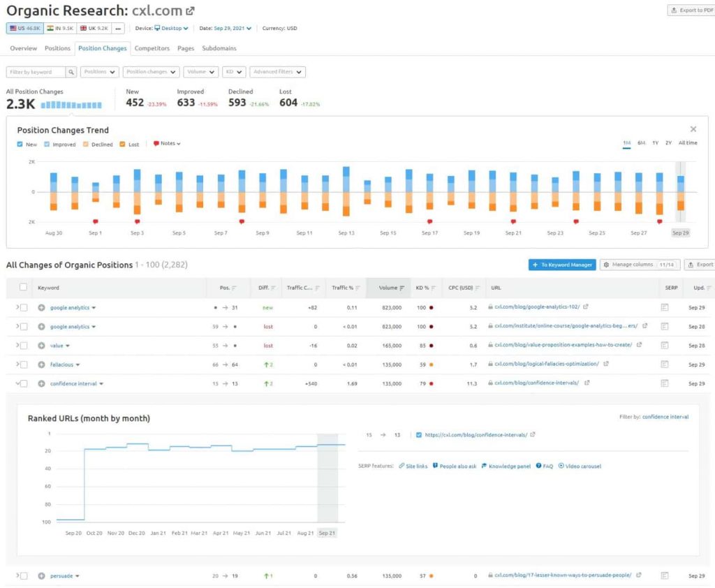Select the fallacious keyword row checkbox
The image size is (715, 588).
point(24,365)
